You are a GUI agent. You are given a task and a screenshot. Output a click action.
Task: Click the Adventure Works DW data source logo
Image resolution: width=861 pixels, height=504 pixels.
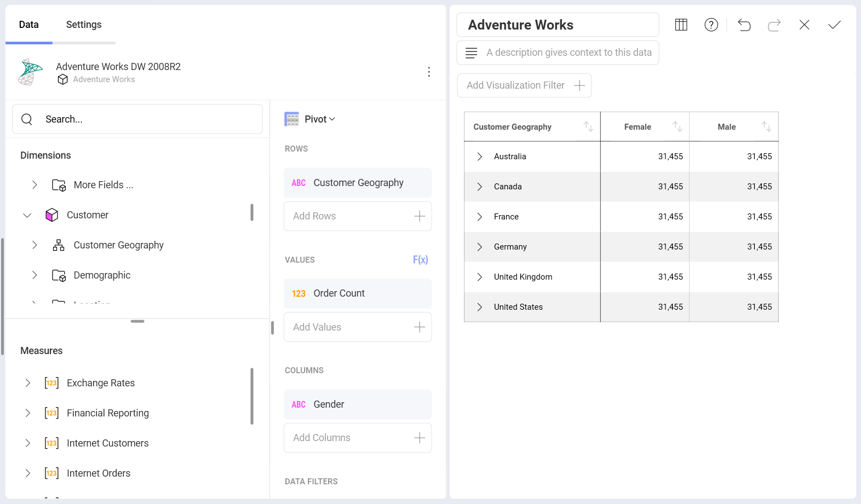pos(30,72)
